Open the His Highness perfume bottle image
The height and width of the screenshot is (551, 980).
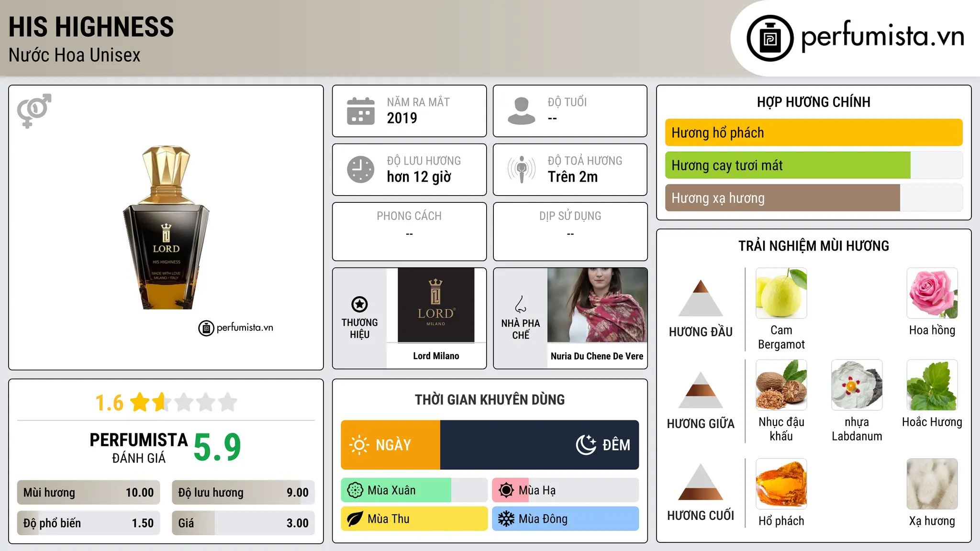[x=166, y=228]
